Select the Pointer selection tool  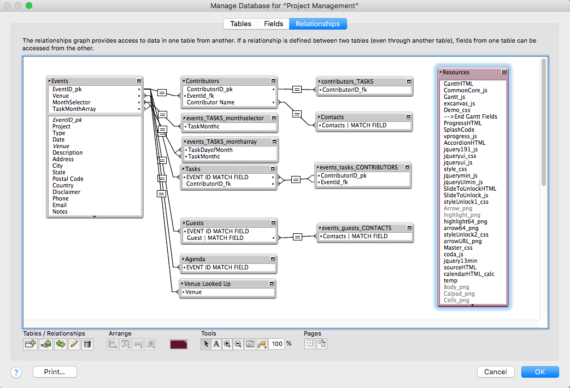(206, 344)
